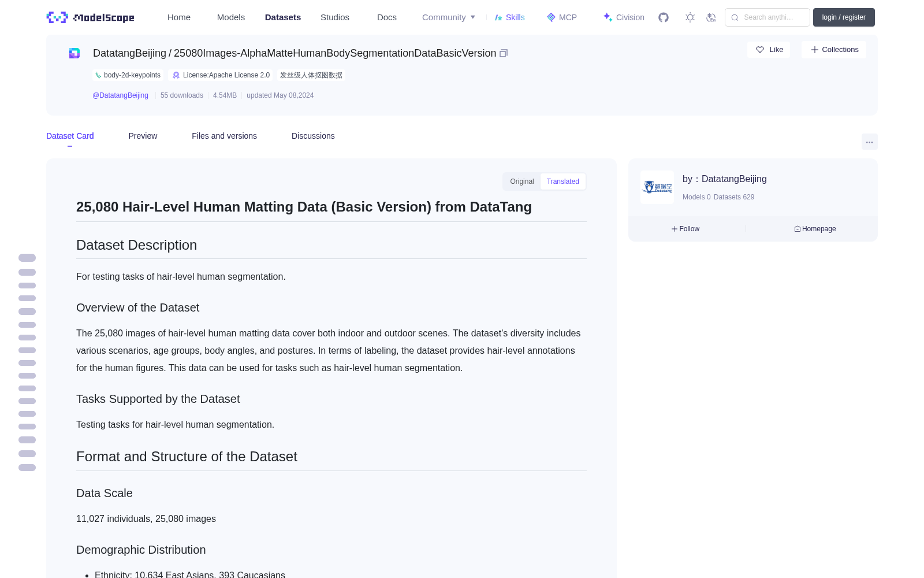Screen dimensions: 924x578
Task: Open the @DatatangBeijing profile link
Action: tap(120, 95)
